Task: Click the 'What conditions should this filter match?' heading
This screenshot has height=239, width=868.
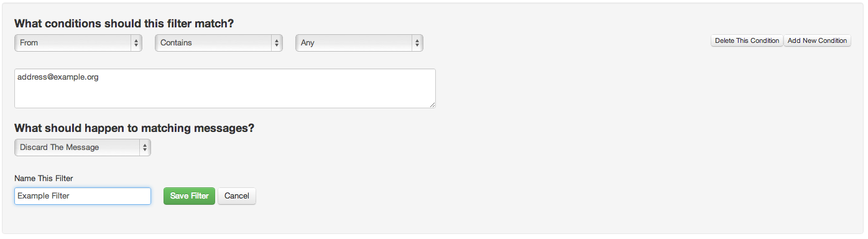Action: 124,24
